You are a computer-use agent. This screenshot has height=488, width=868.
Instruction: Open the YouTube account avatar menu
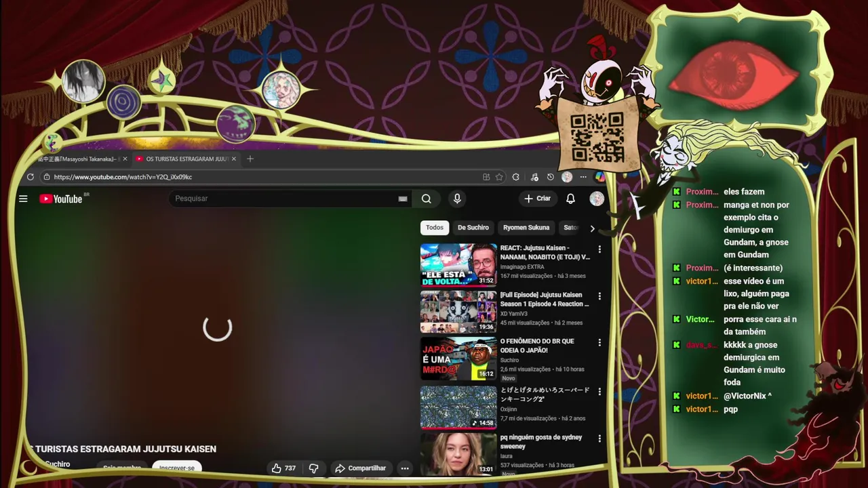[x=597, y=199]
